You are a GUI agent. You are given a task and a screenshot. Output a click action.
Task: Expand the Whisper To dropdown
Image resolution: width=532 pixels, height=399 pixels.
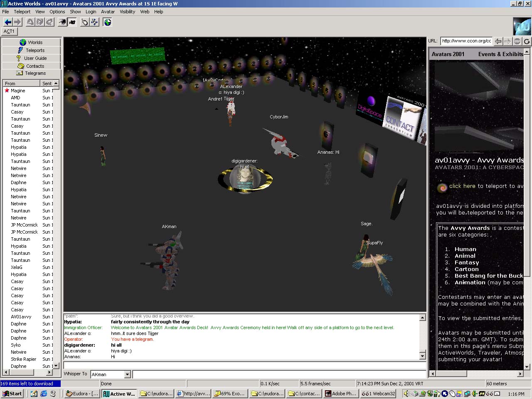[127, 374]
